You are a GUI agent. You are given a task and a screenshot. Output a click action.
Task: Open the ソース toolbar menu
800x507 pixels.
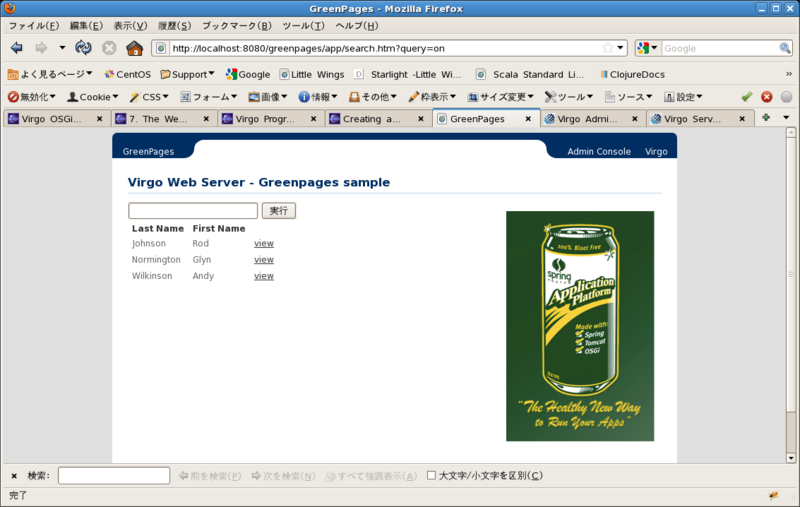coord(629,96)
